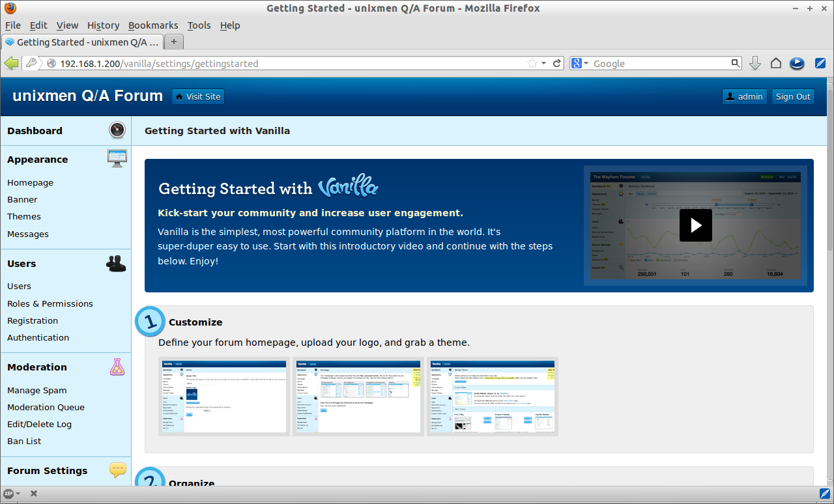Open the Moderation Queue link
834x504 pixels.
(46, 408)
